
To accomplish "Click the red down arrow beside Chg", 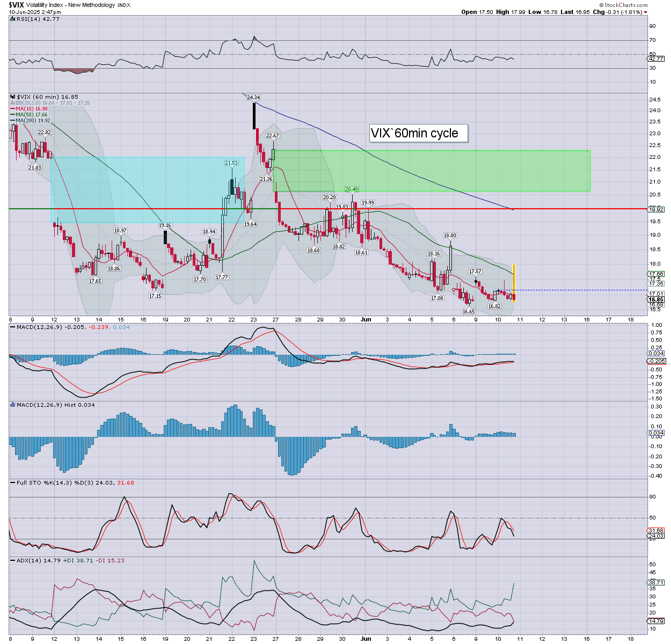I will 645,12.
